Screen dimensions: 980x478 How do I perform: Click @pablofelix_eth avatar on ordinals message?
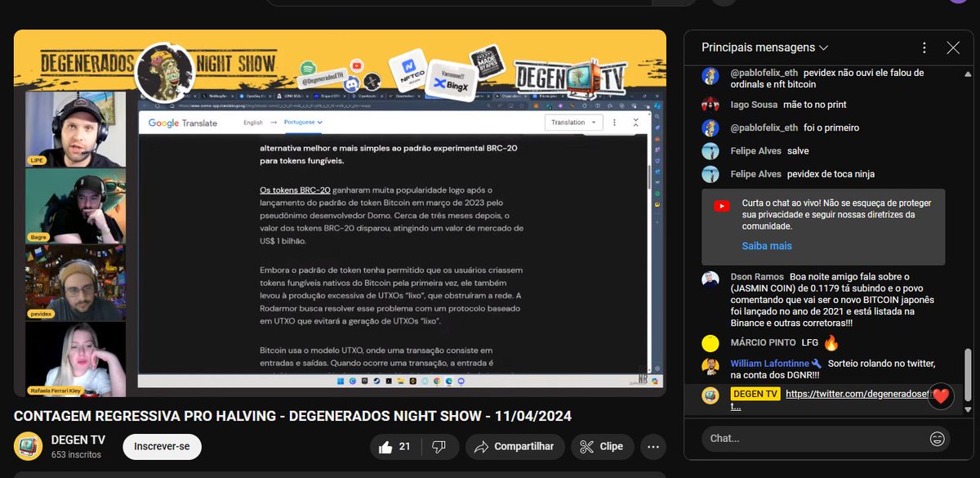(x=710, y=77)
